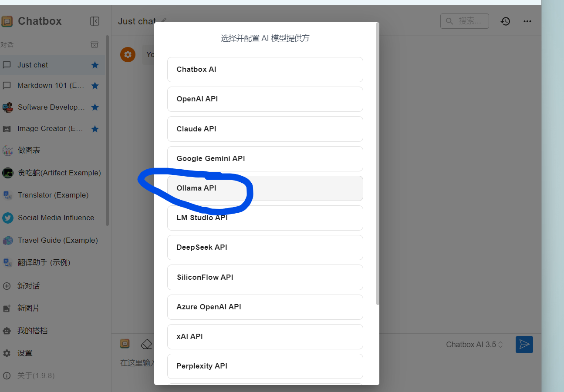Click the orange gear avatar icon

pyautogui.click(x=128, y=54)
